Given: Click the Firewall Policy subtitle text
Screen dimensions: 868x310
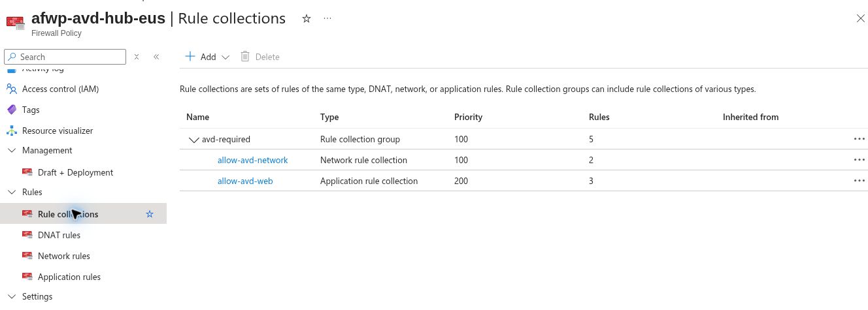Looking at the screenshot, I should pos(56,33).
